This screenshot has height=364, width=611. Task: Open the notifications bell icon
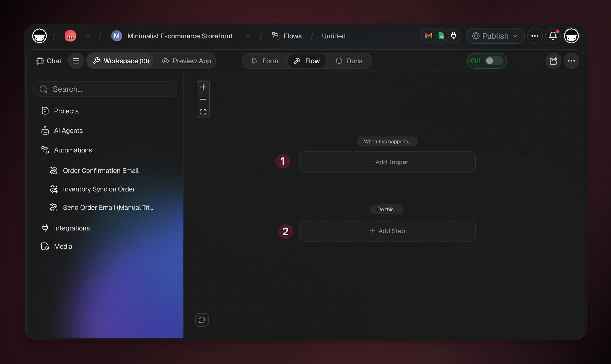tap(553, 36)
